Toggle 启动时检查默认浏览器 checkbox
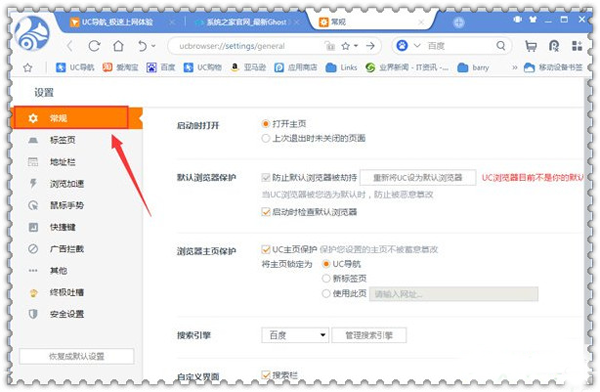Viewport: 600px width, 392px height. pos(266,212)
